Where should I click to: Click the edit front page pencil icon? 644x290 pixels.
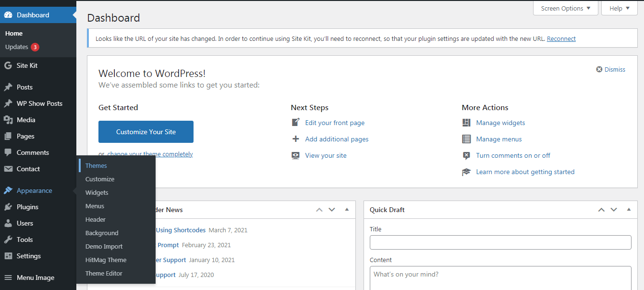[x=296, y=123]
